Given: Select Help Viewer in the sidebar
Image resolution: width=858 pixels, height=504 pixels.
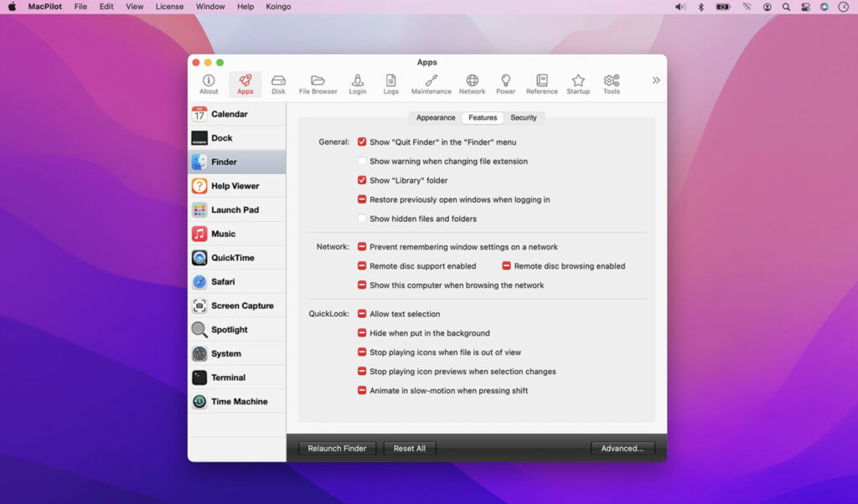Looking at the screenshot, I should [x=237, y=187].
